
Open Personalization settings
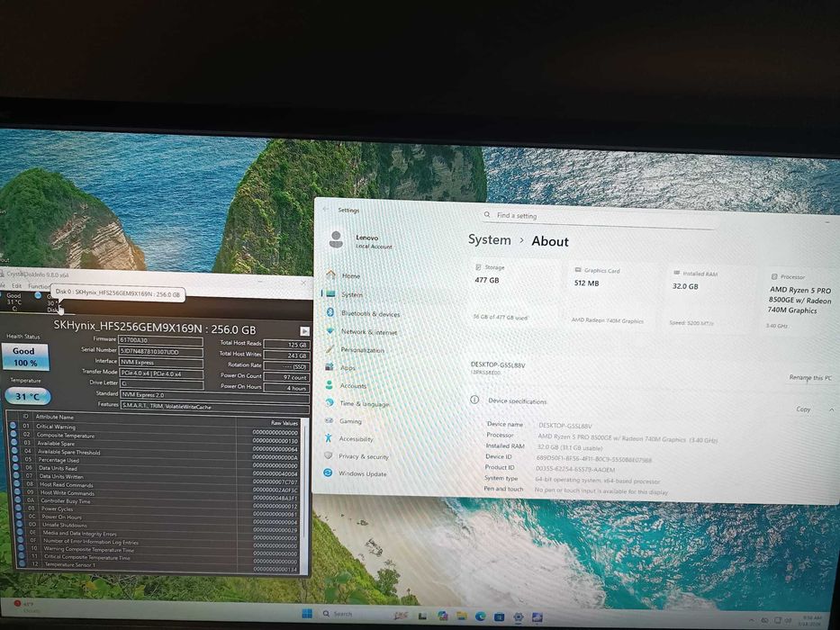[355, 350]
